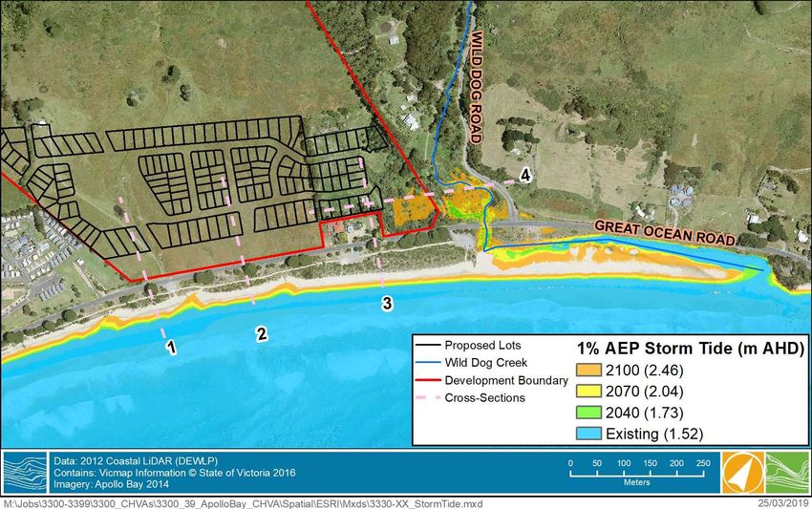The image size is (812, 509).
Task: Click the 'Proposed Lots' legend label
Action: [x=482, y=346]
